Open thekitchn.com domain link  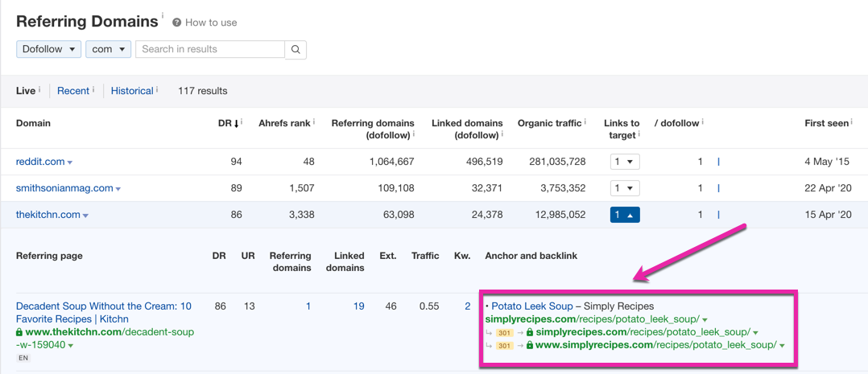coord(48,215)
